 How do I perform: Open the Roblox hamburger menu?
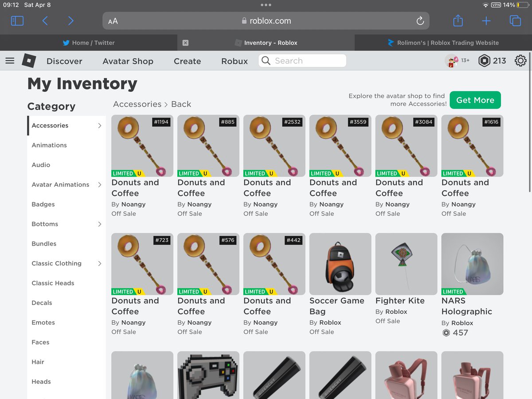click(x=10, y=61)
